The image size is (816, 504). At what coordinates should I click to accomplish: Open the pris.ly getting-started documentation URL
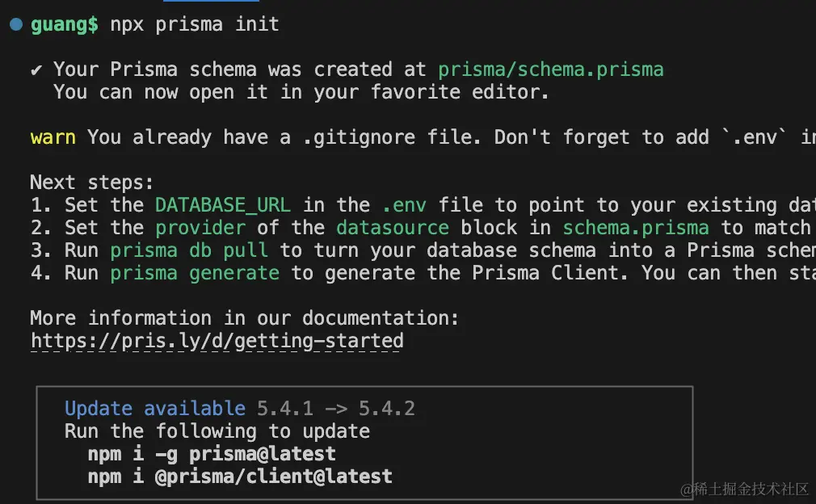coord(217,341)
